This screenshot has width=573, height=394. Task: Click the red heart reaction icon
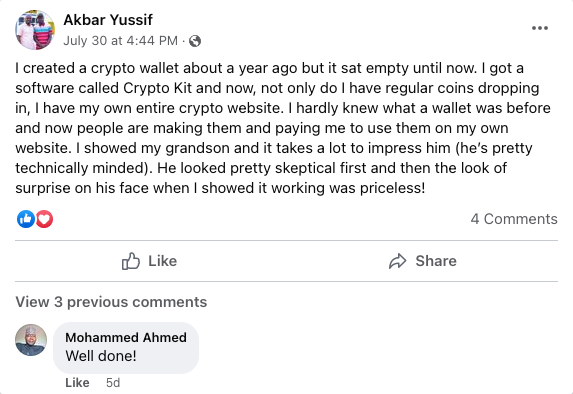[x=44, y=219]
